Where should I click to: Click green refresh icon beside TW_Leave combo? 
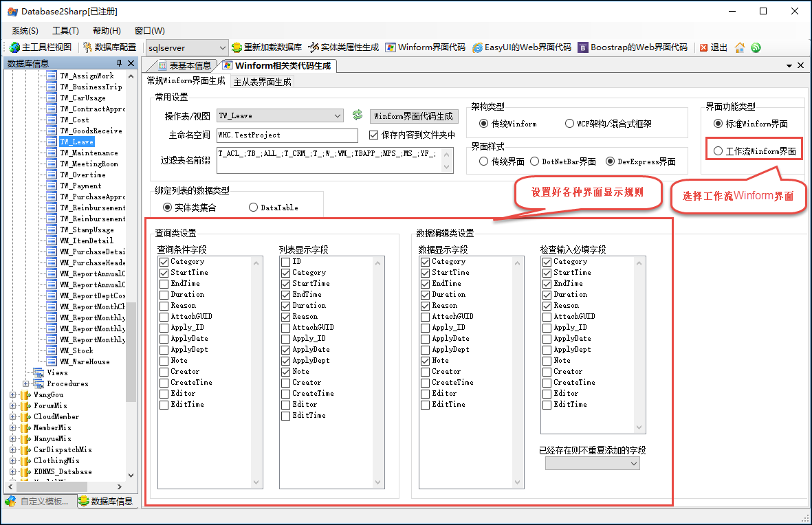point(358,115)
